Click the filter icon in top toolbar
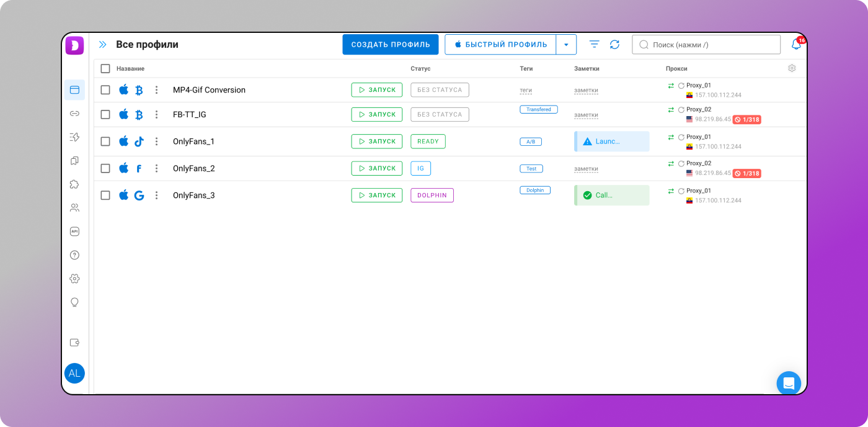868x427 pixels. (594, 45)
